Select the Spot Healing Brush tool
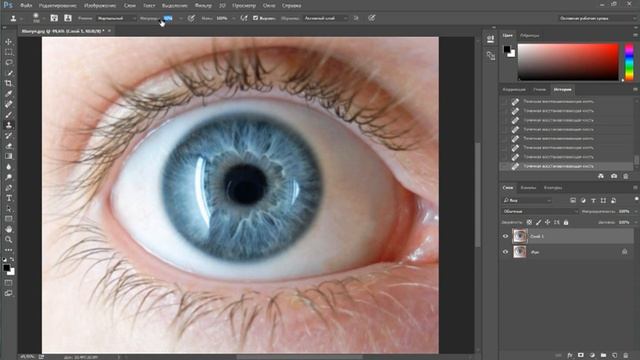Image resolution: width=640 pixels, height=360 pixels. click(9, 104)
